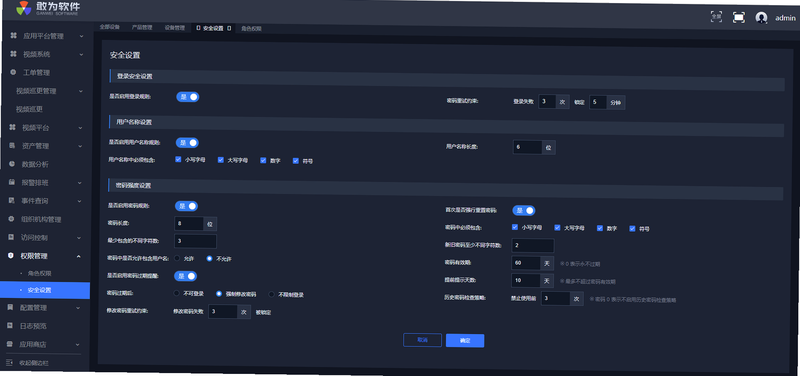Select the 允许 radio for username in password
Image resolution: width=800 pixels, height=376 pixels.
(x=177, y=258)
